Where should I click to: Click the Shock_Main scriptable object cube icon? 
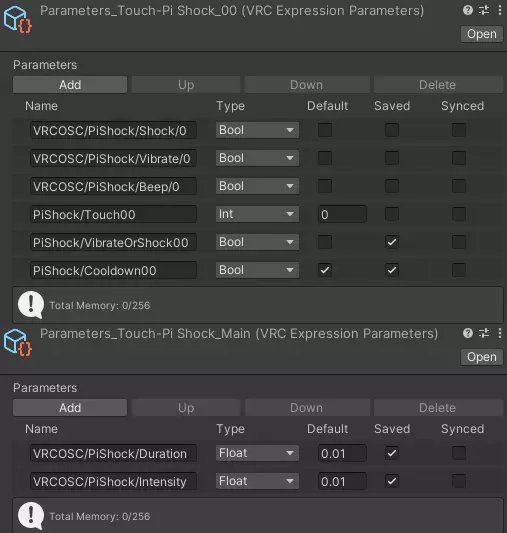coord(18,343)
